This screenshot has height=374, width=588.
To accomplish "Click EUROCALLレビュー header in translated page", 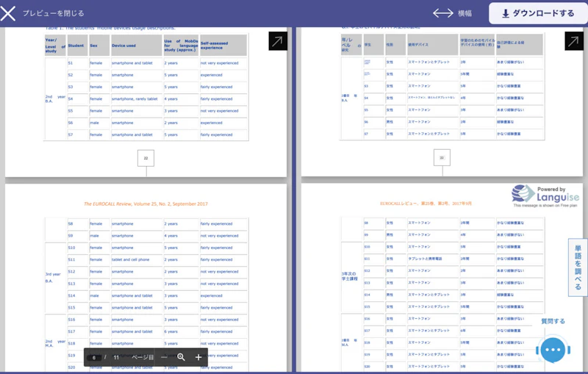I will coord(426,204).
